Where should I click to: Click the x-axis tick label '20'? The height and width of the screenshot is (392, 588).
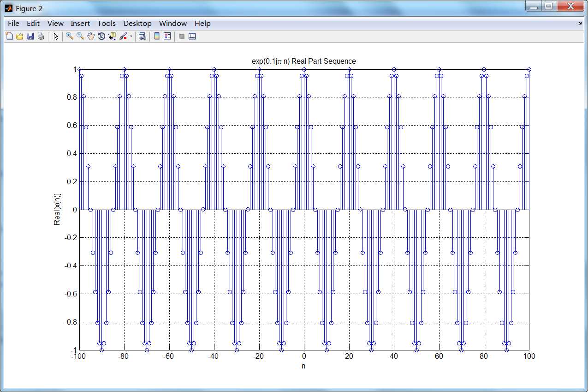coord(349,356)
